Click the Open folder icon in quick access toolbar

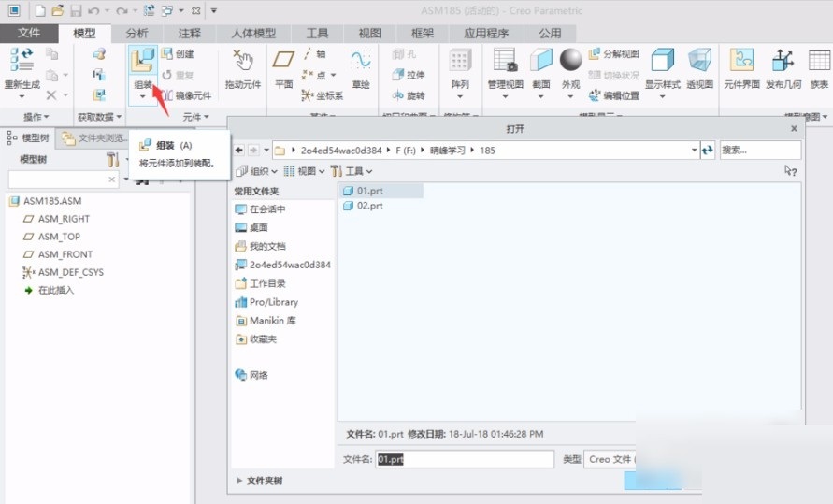click(57, 10)
